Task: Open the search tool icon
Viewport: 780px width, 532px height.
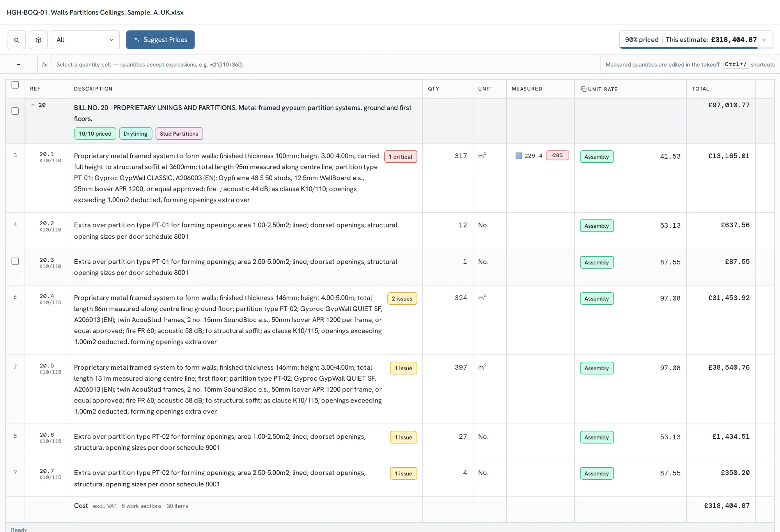Action: (16, 40)
